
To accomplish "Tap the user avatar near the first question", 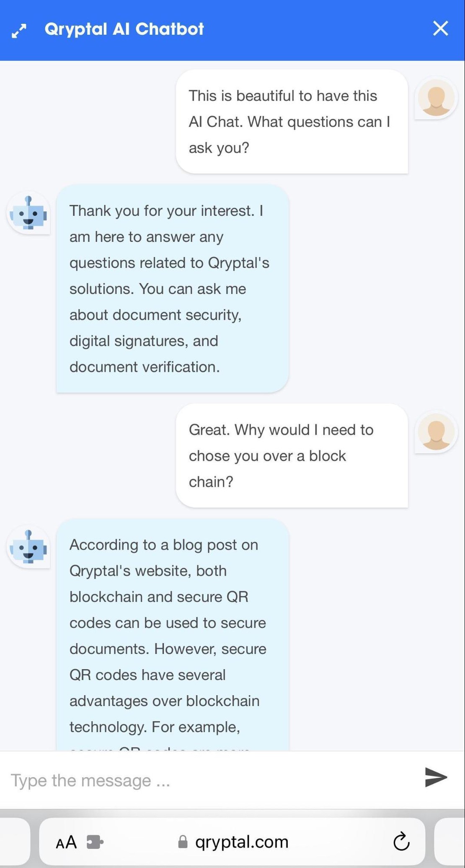I will (x=435, y=98).
